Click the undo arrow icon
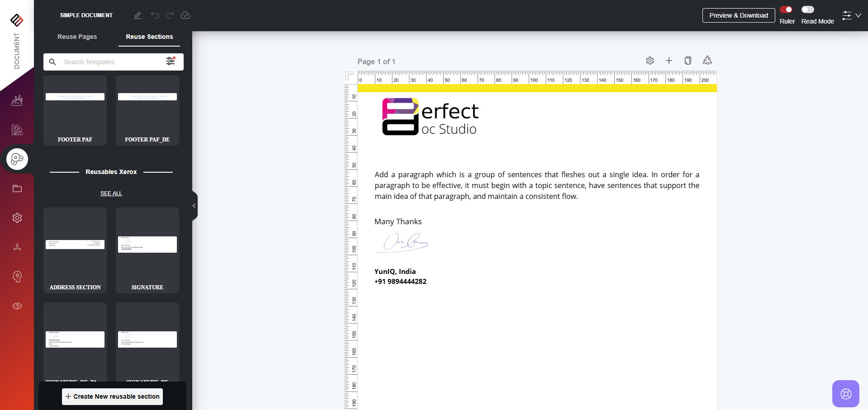Screen dimensions: 868x410 click(155, 15)
